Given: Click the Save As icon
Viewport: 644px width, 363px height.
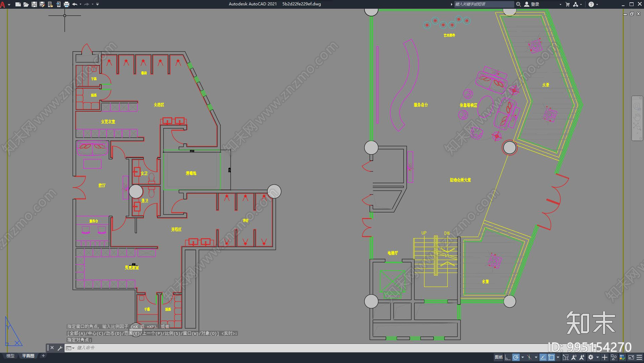Looking at the screenshot, I should [x=42, y=4].
